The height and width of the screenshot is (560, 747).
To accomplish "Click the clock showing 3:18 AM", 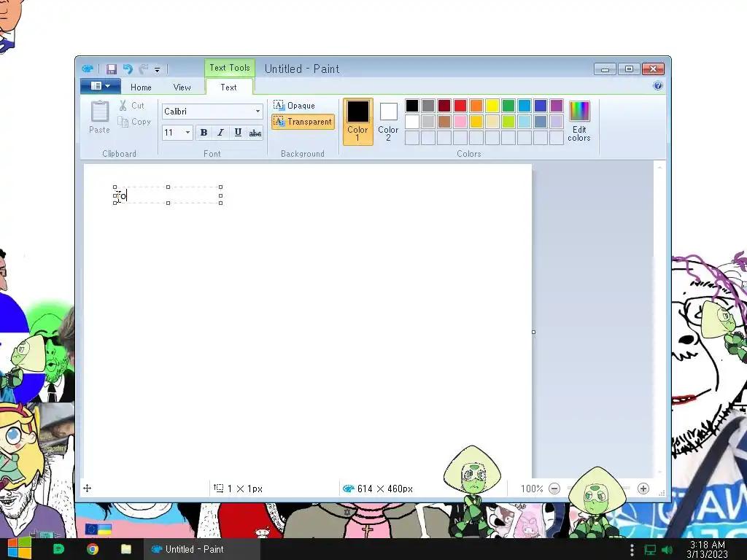I will (708, 550).
